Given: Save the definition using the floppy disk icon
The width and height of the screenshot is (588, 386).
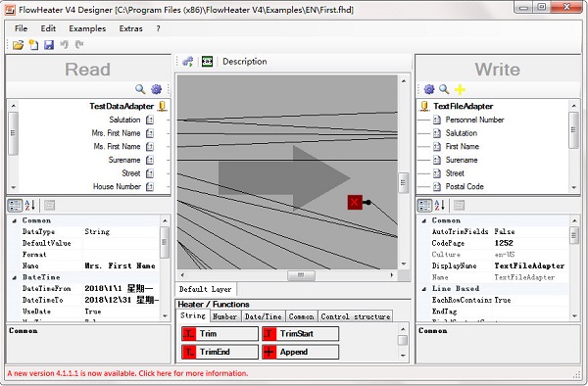Looking at the screenshot, I should (x=49, y=45).
